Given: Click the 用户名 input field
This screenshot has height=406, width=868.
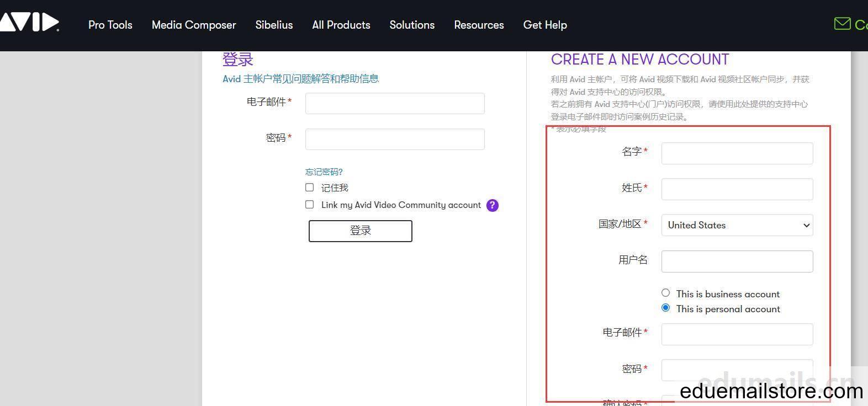Looking at the screenshot, I should click(737, 261).
